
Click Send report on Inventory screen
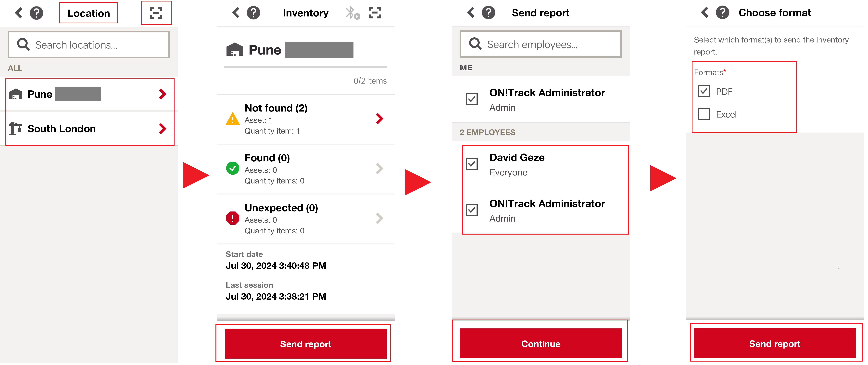(x=306, y=344)
